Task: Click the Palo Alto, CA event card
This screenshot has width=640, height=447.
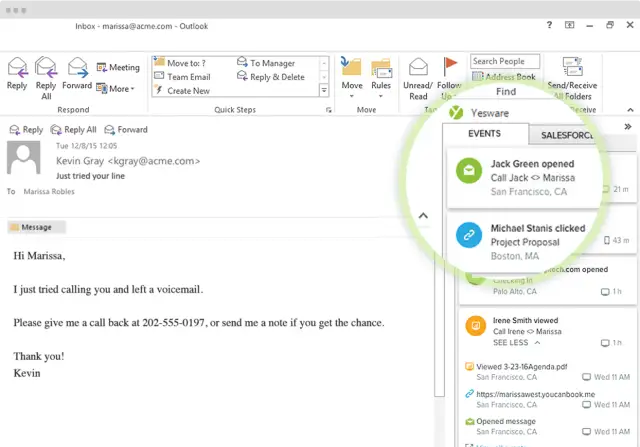Action: tap(548, 282)
